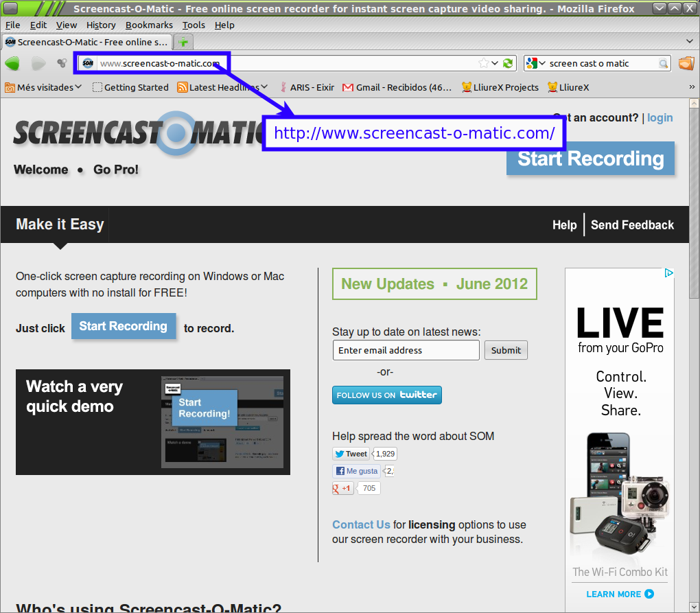
Task: Click the Forward navigation arrow
Action: click(38, 63)
